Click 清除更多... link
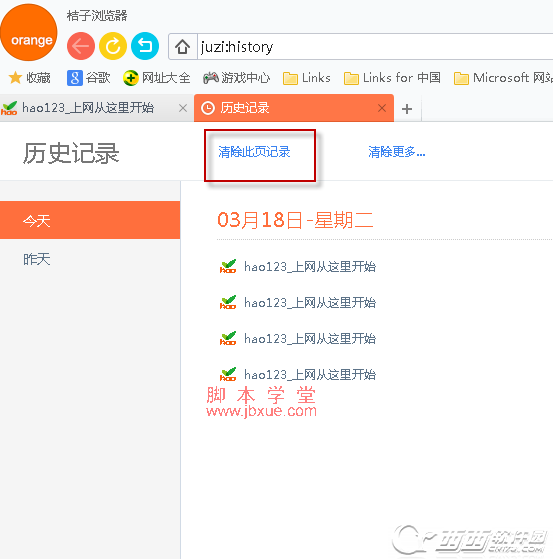Image resolution: width=553 pixels, height=559 pixels. click(396, 152)
